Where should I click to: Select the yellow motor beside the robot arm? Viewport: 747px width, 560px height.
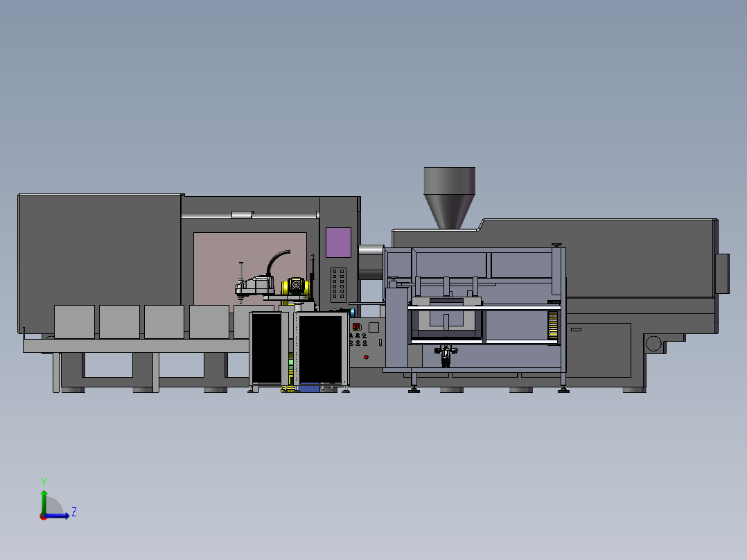click(x=295, y=287)
